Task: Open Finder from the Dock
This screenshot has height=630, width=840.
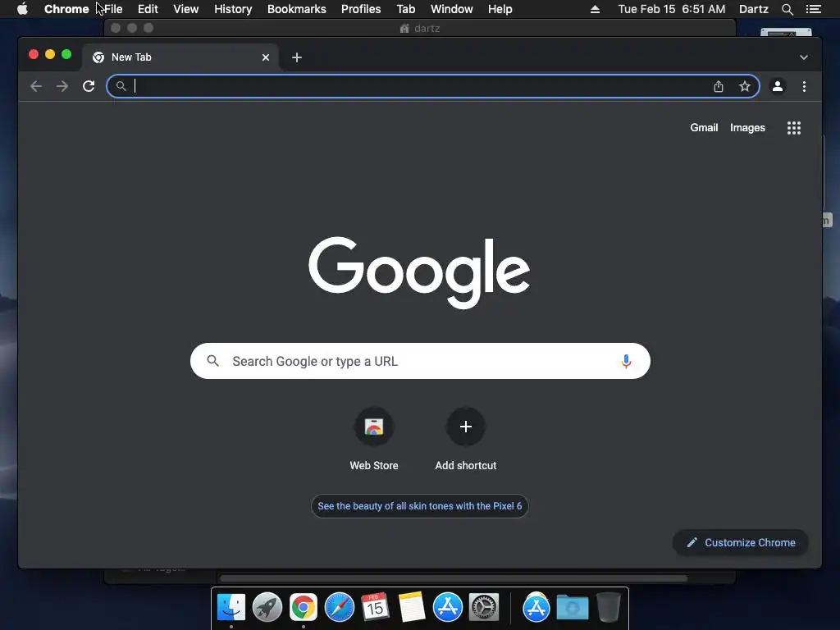Action: (231, 607)
